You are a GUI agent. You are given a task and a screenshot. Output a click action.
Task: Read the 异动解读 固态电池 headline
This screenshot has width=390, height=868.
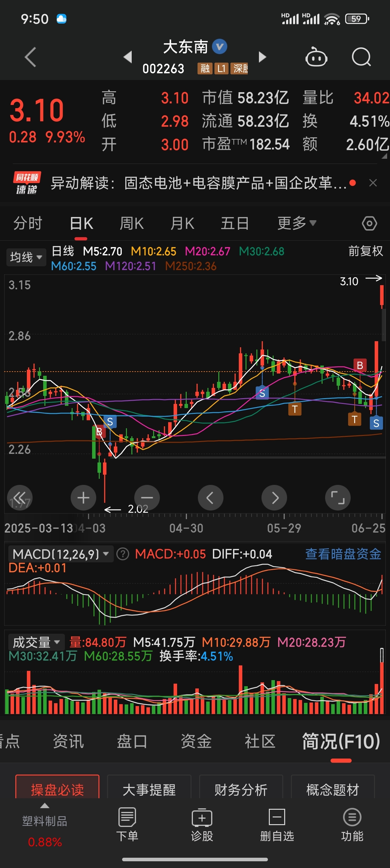[199, 183]
